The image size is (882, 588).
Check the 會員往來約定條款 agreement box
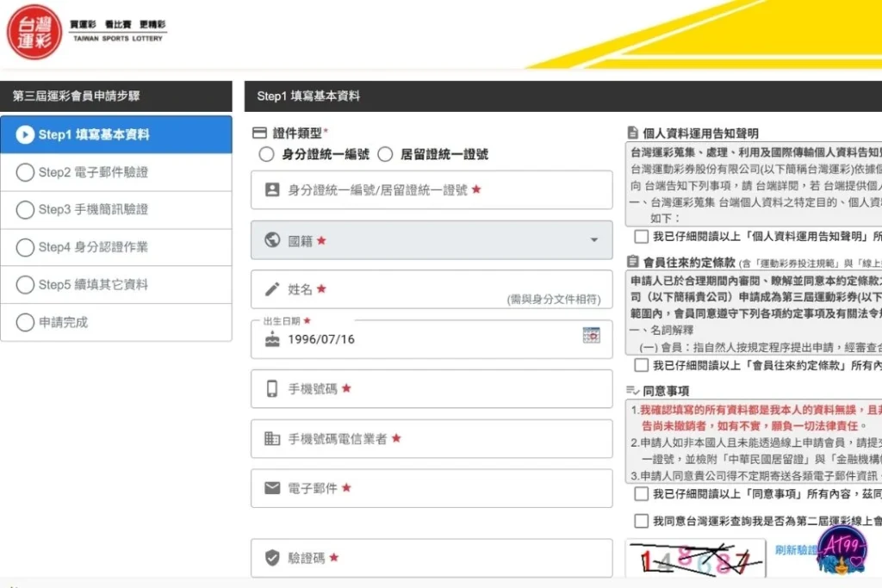click(x=641, y=365)
